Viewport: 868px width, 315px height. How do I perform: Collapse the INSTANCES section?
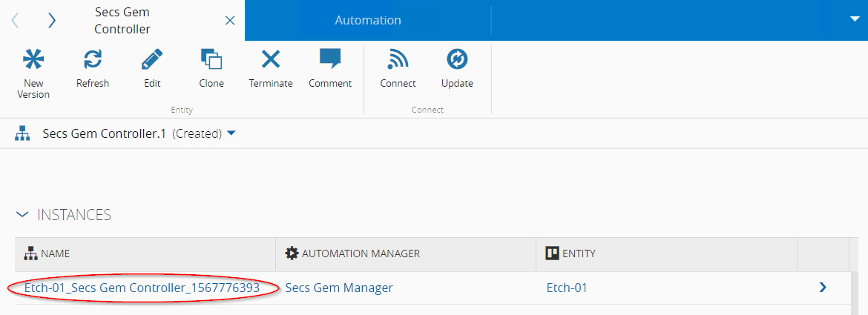pos(23,215)
